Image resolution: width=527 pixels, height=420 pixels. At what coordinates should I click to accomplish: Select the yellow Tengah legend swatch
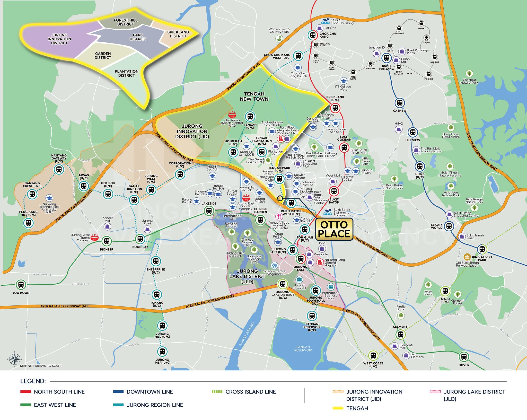coord(338,408)
